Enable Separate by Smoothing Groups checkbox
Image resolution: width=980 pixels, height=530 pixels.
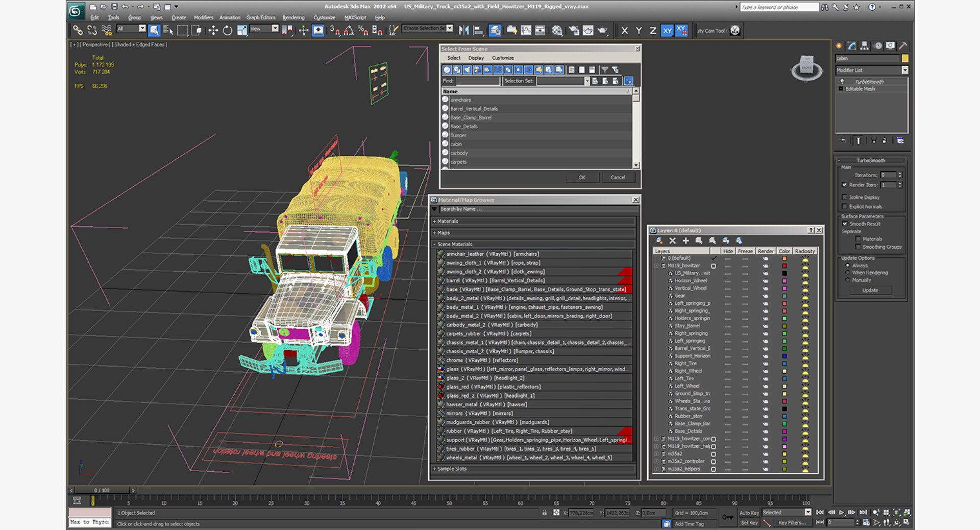[x=858, y=247]
